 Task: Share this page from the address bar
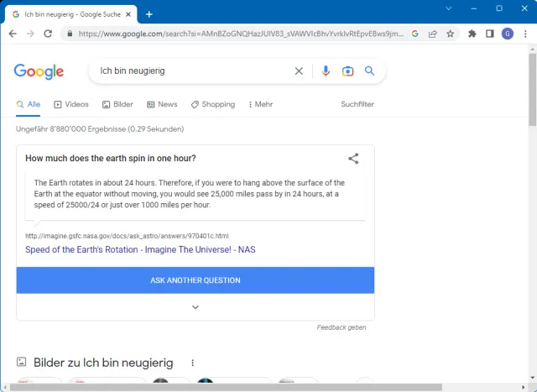tap(433, 34)
